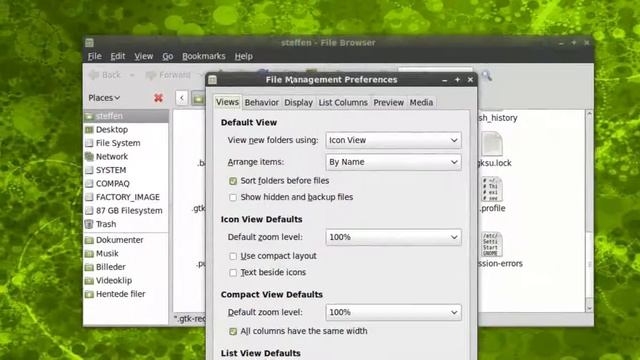Image resolution: width=640 pixels, height=360 pixels.
Task: Switch to the Preview tab
Action: click(x=388, y=102)
